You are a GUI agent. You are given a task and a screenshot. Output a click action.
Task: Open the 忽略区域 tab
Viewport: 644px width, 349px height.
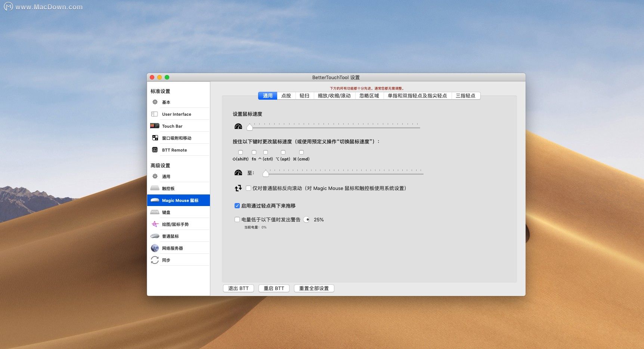coord(369,96)
